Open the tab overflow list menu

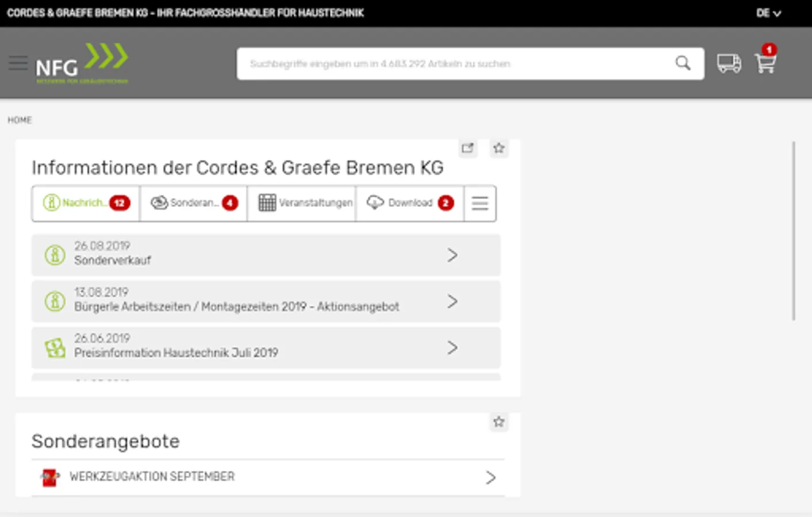click(480, 203)
